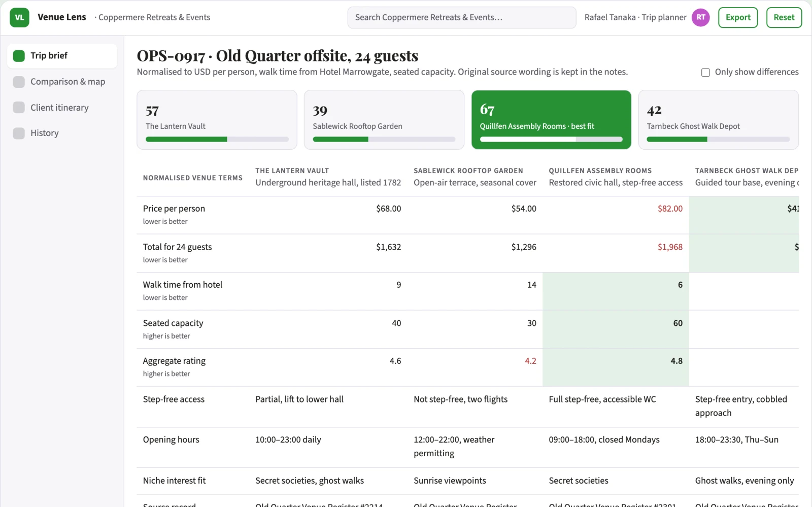Click the $1,296 total cell
Image resolution: width=812 pixels, height=507 pixels.
(475, 253)
